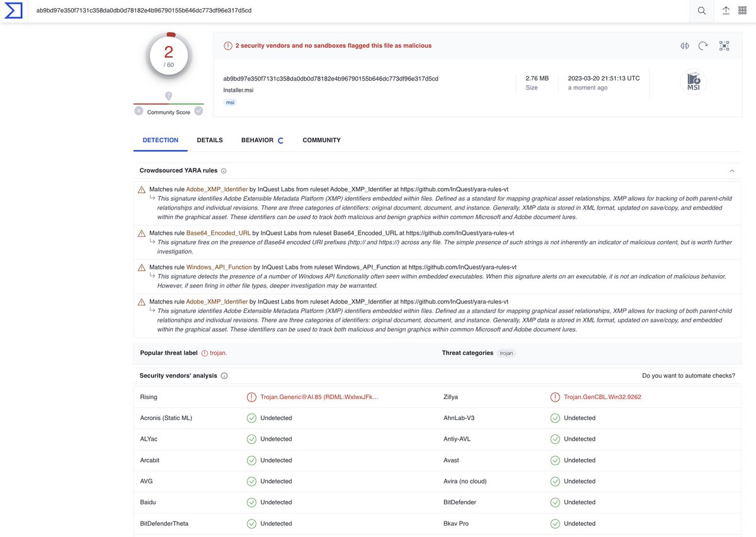Click the BitDefender undetected check icon
Viewport: 756px width, 537px height.
click(555, 502)
